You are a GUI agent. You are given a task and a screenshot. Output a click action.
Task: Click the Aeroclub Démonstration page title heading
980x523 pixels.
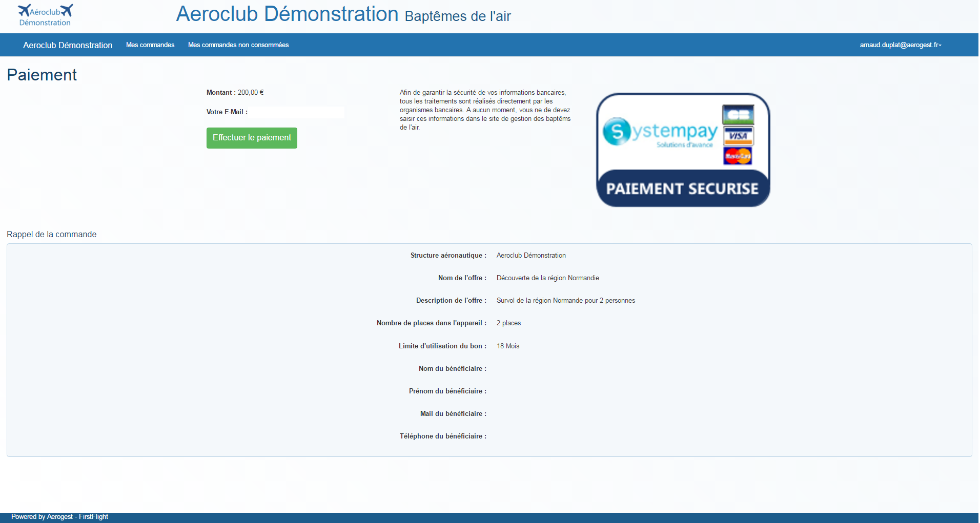coord(287,14)
